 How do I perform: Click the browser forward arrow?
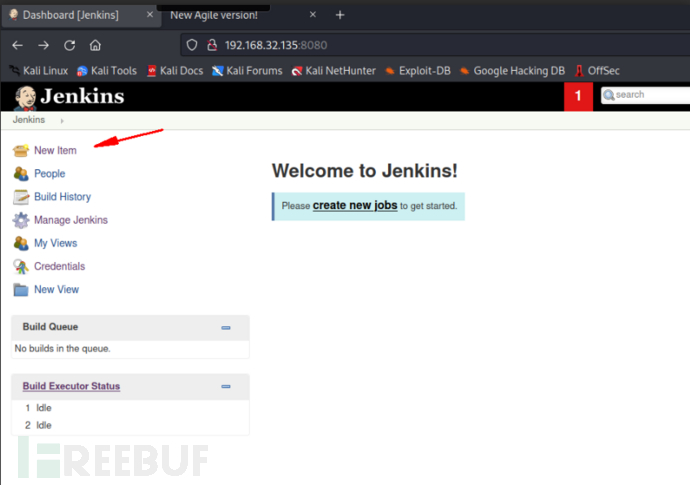click(x=43, y=45)
